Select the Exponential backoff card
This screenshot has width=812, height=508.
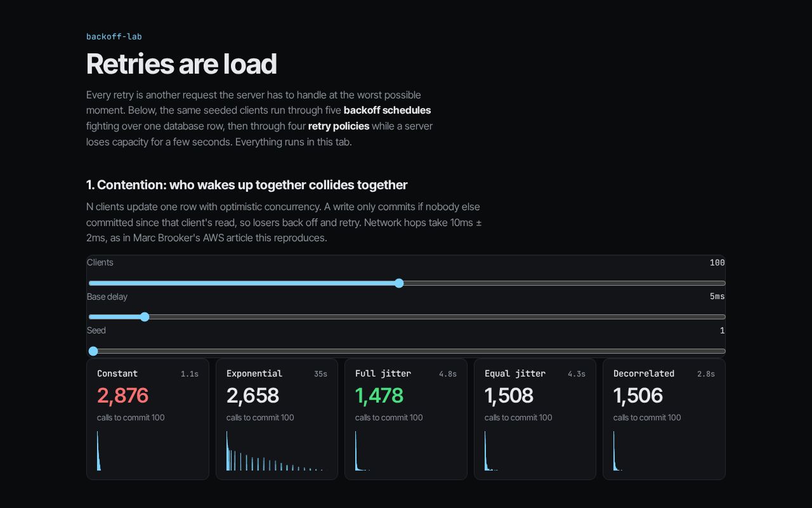click(277, 419)
